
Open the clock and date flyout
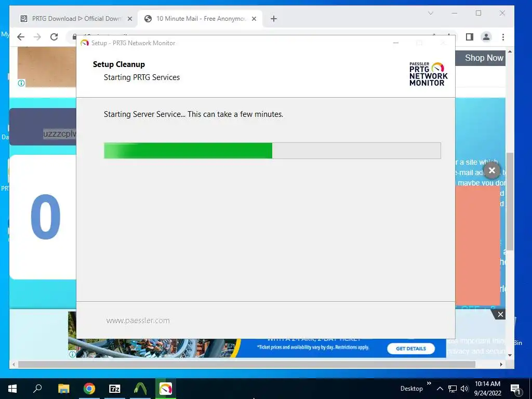(x=487, y=389)
